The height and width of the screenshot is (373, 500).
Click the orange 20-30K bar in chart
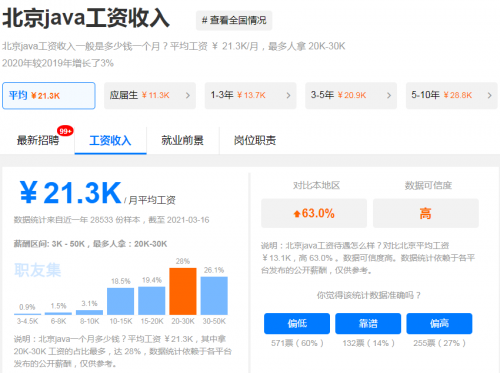[x=183, y=291]
